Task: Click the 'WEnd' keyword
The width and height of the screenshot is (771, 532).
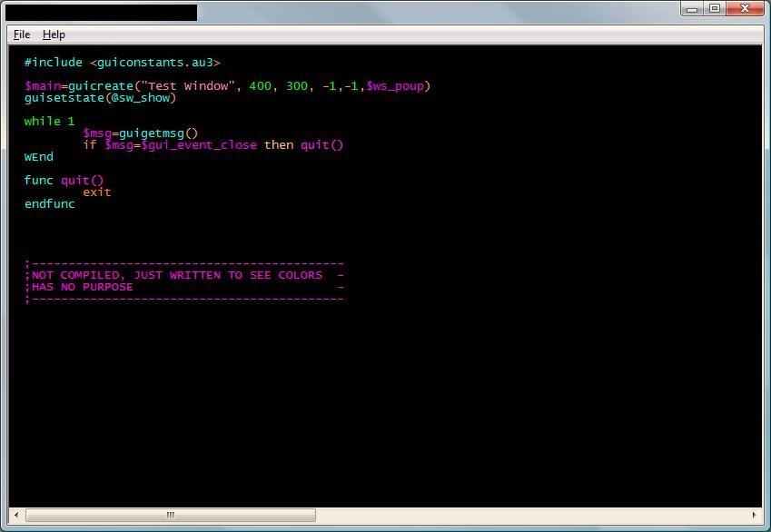Action: [x=39, y=157]
